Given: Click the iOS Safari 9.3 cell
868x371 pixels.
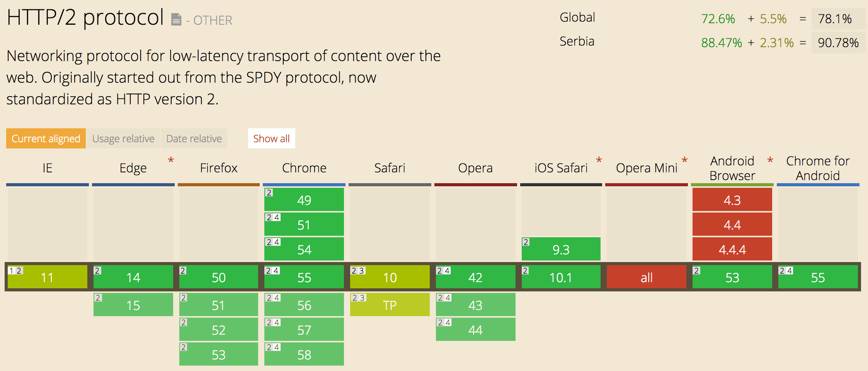Looking at the screenshot, I should coord(561,249).
